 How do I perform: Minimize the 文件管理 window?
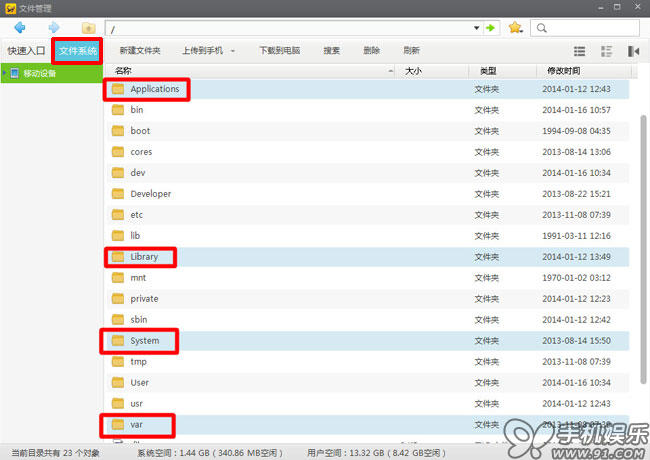pos(601,7)
